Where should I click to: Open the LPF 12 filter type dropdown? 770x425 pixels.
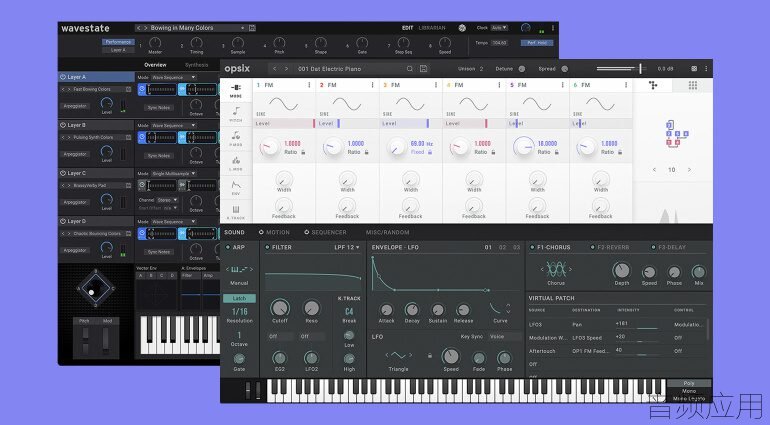click(347, 247)
